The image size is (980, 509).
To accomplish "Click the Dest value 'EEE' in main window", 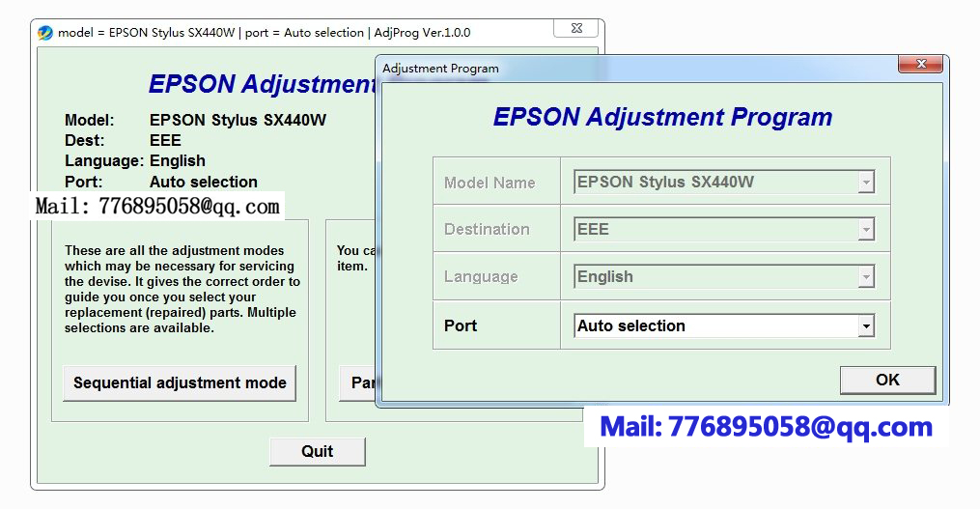I will (x=165, y=140).
